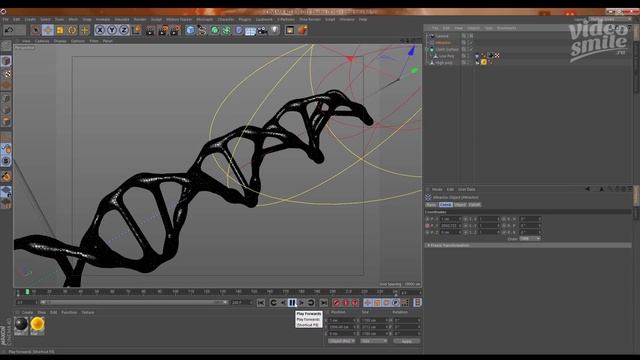This screenshot has width=640, height=360.
Task: Activate the Rotate tool
Action: pos(72,30)
